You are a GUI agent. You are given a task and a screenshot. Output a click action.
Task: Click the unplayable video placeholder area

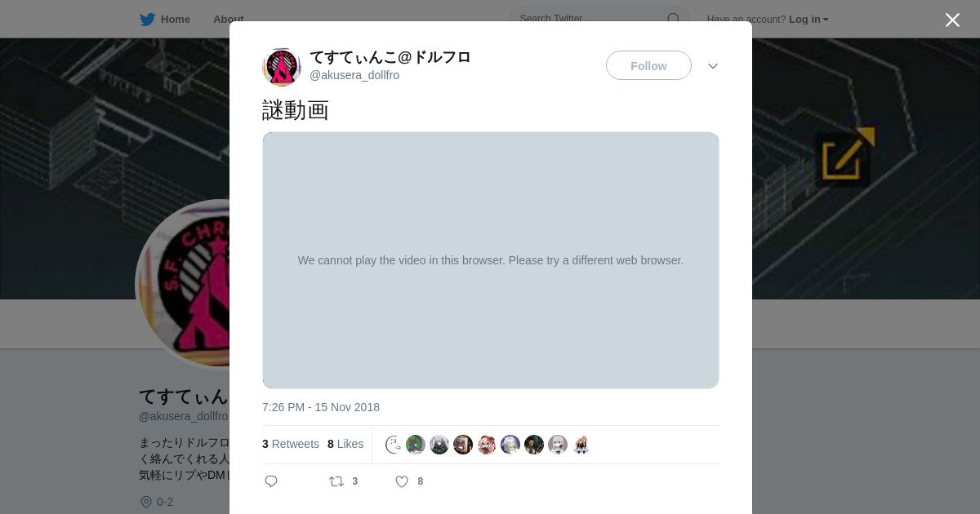tap(491, 260)
